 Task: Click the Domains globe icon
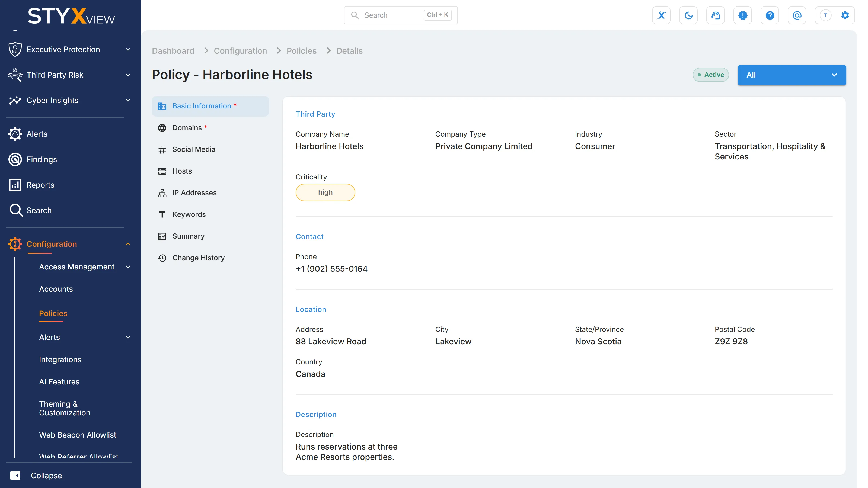click(x=162, y=128)
